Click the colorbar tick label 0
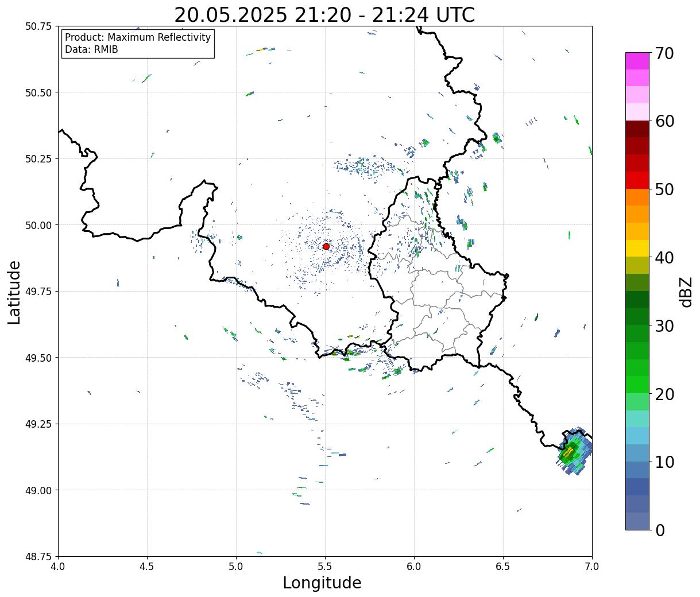The width and height of the screenshot is (700, 597). point(659,530)
